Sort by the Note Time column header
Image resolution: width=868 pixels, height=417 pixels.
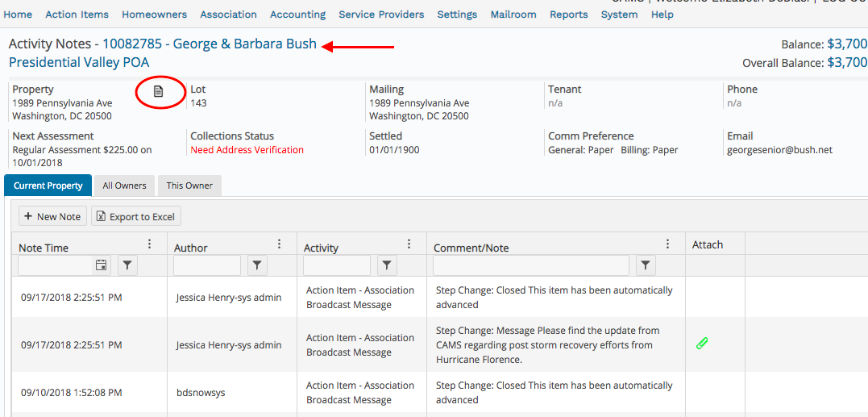tap(44, 248)
